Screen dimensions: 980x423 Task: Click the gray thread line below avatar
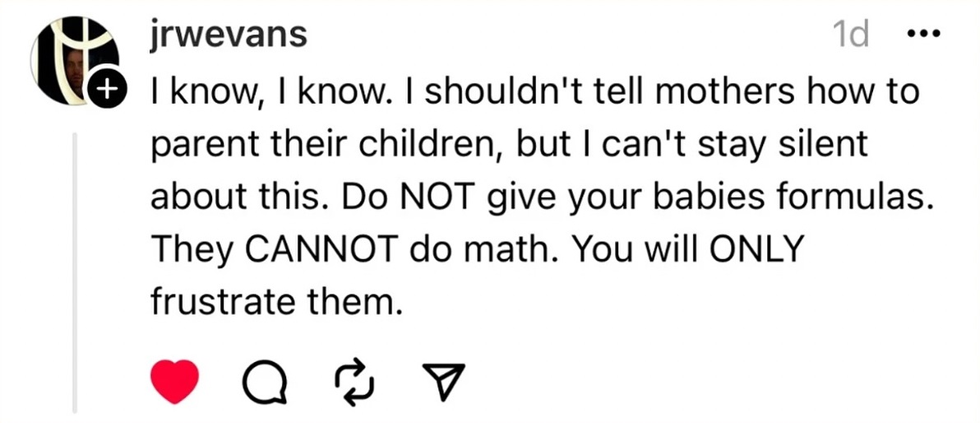[x=76, y=272]
